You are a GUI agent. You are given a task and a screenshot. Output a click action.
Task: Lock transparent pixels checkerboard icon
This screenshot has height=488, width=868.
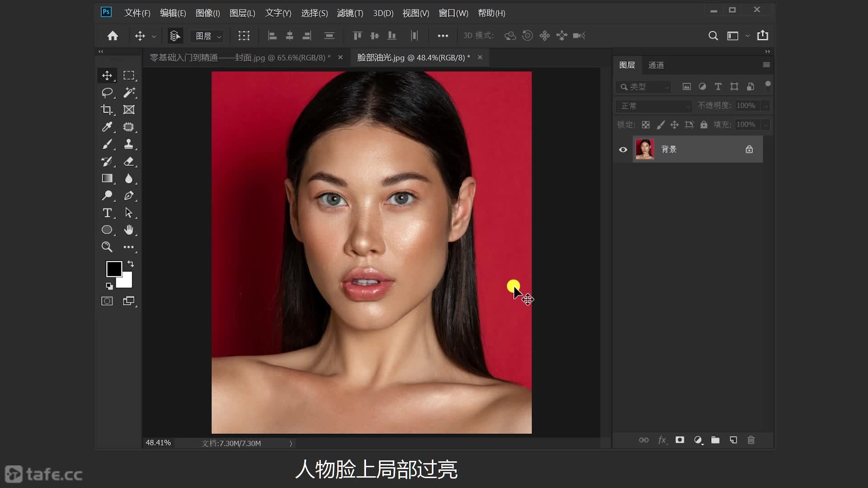646,125
